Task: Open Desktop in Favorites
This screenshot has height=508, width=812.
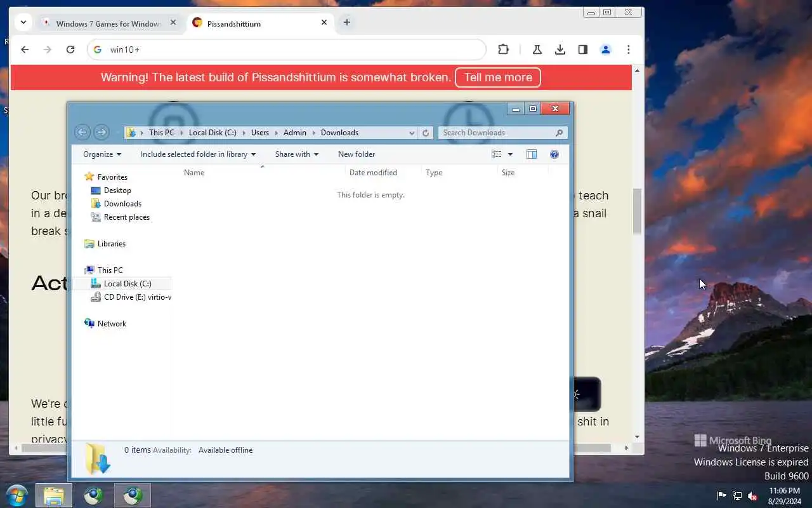Action: click(117, 190)
